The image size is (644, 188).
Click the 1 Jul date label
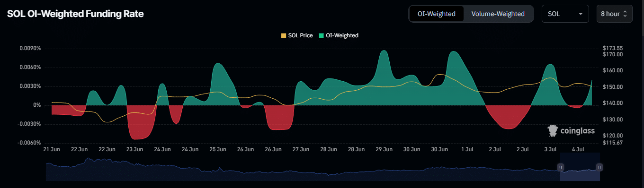coord(467,149)
